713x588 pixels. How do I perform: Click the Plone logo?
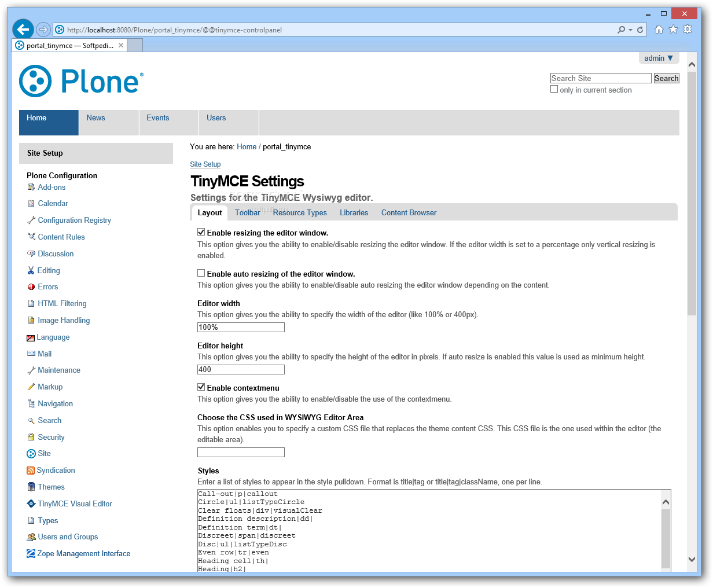pos(81,80)
